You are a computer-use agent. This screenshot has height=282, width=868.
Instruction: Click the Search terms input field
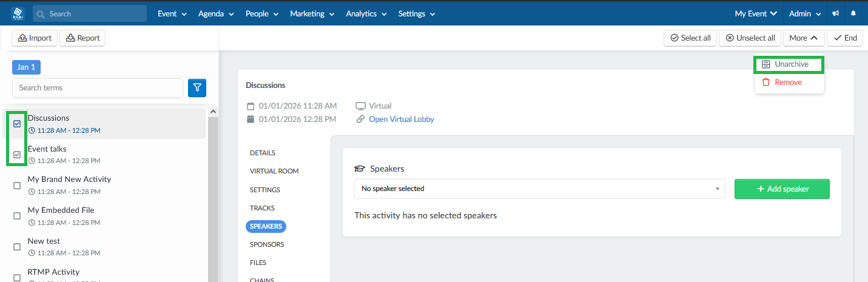[x=98, y=88]
